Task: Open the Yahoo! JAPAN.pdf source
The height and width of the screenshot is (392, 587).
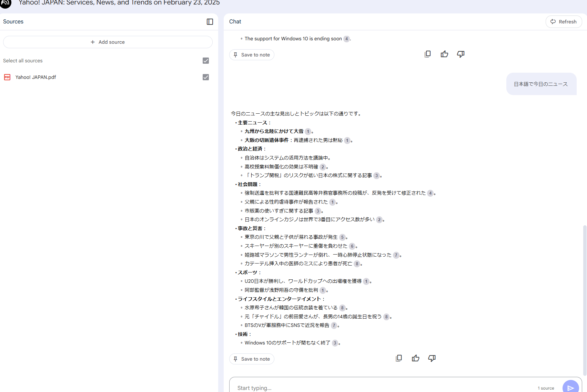Action: (36, 77)
